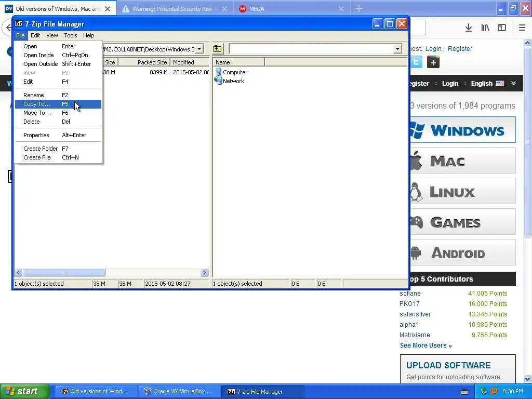532x399 pixels.
Task: Click the browser scrollbar down arrow
Action: (528, 379)
